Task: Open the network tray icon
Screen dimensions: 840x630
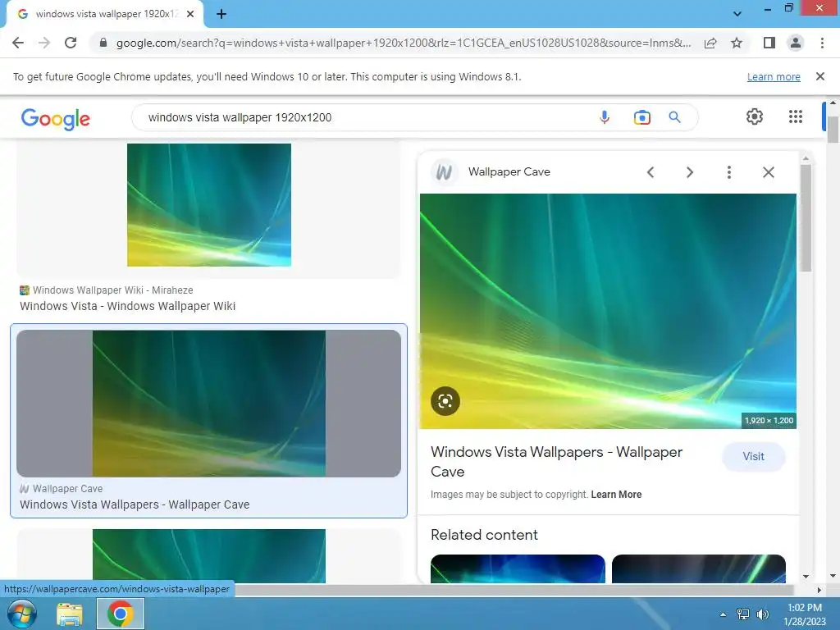Action: coord(742,614)
